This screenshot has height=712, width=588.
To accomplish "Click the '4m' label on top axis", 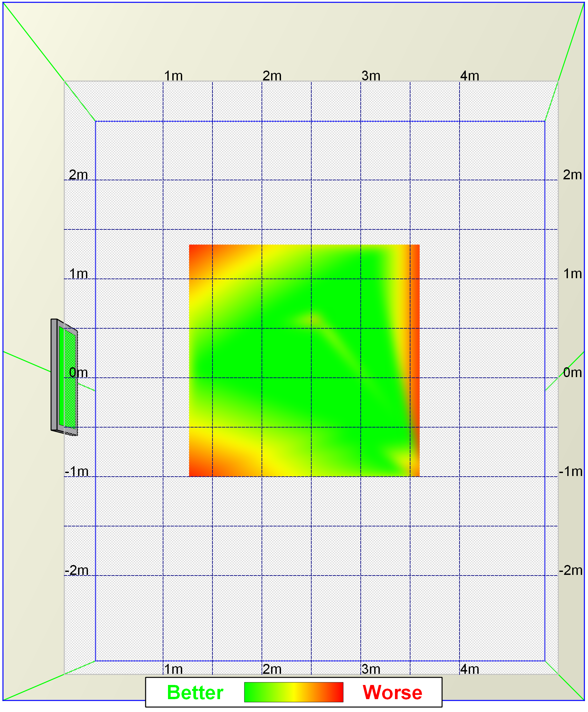I will 469,75.
